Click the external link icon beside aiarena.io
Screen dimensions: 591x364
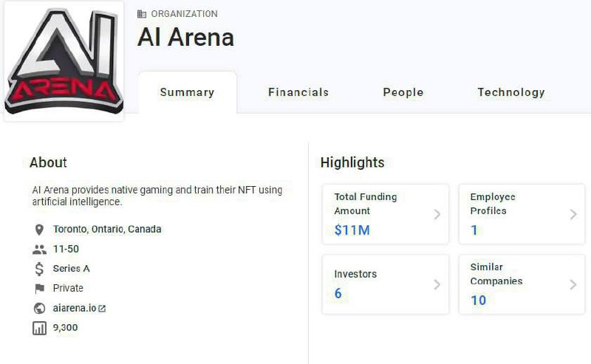point(102,309)
